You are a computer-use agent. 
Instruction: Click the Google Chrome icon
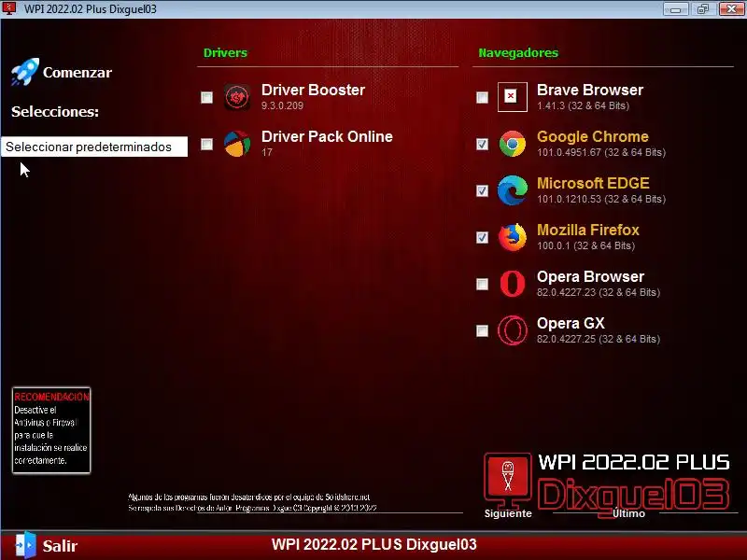click(x=512, y=144)
